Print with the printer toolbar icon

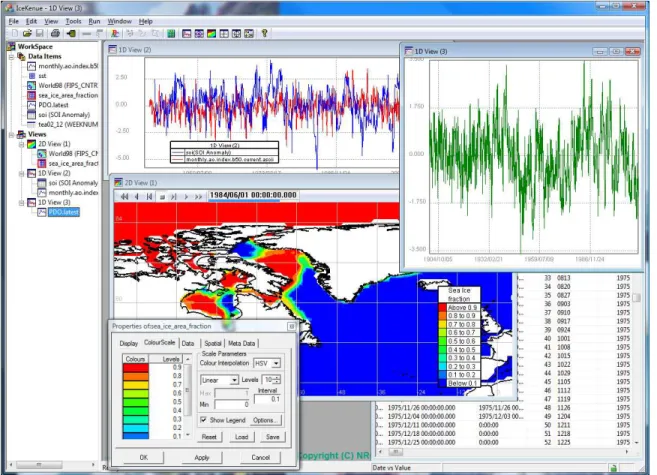tap(55, 34)
